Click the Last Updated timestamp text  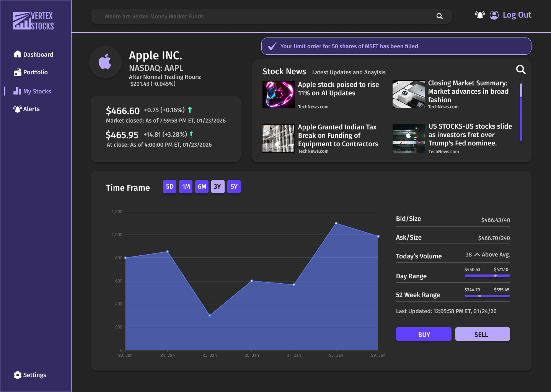[446, 311]
